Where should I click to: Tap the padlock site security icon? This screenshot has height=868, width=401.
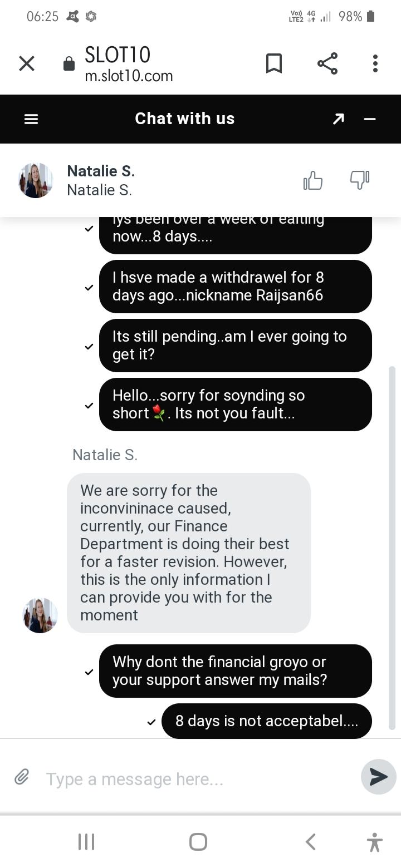[x=69, y=64]
